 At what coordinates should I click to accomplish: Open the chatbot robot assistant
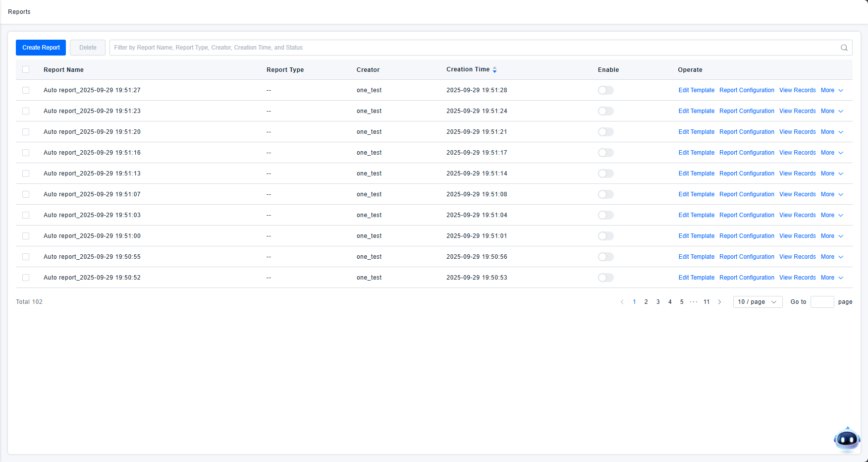[847, 439]
